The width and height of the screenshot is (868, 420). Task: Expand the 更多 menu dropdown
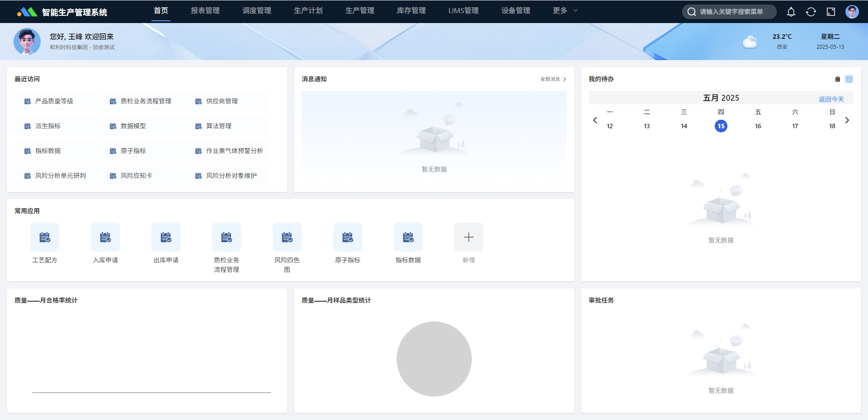pyautogui.click(x=565, y=10)
